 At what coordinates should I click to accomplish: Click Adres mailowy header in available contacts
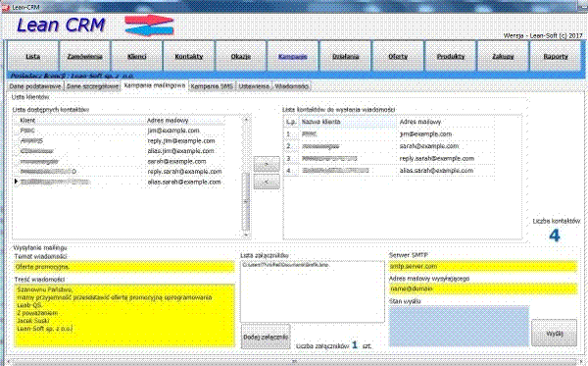[x=168, y=120]
